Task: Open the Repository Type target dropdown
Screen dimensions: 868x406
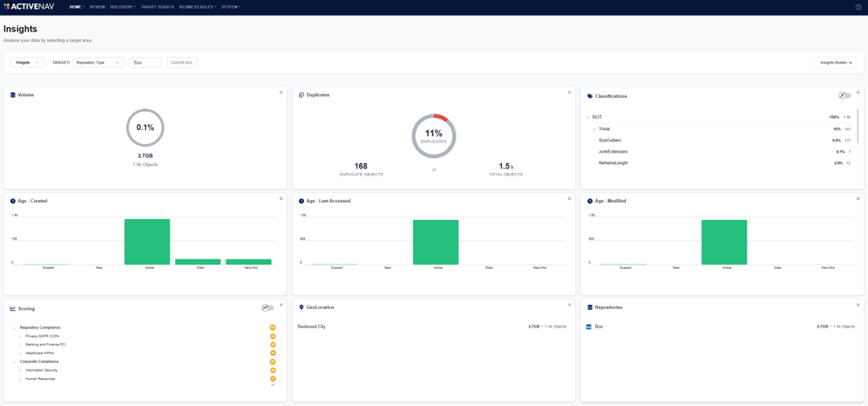Action: click(x=99, y=63)
